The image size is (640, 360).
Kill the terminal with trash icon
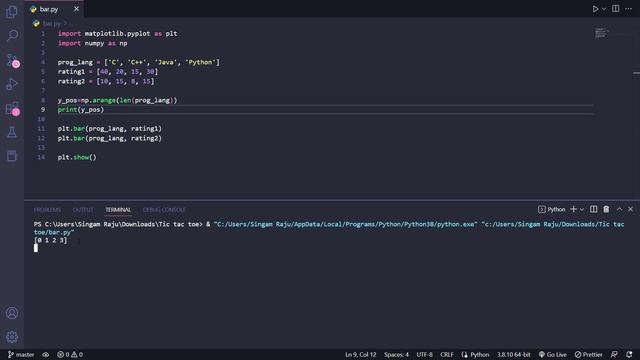(x=606, y=209)
